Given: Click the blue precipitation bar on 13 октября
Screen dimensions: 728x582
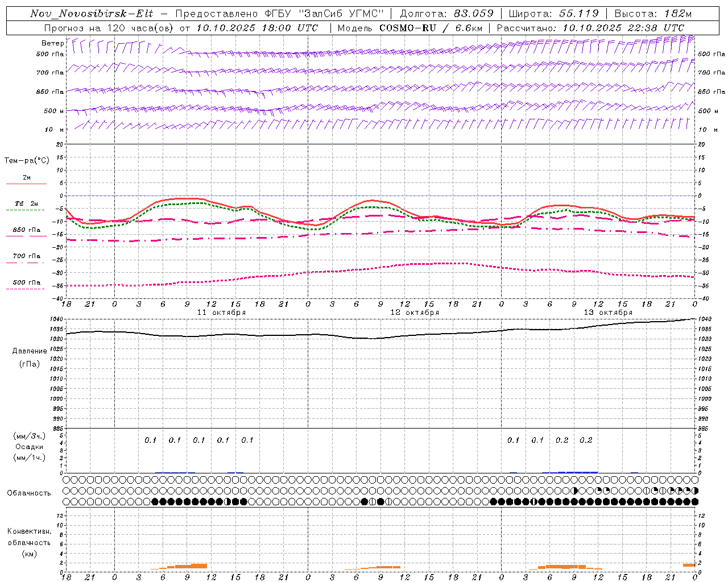Looking at the screenshot, I should pyautogui.click(x=578, y=472).
